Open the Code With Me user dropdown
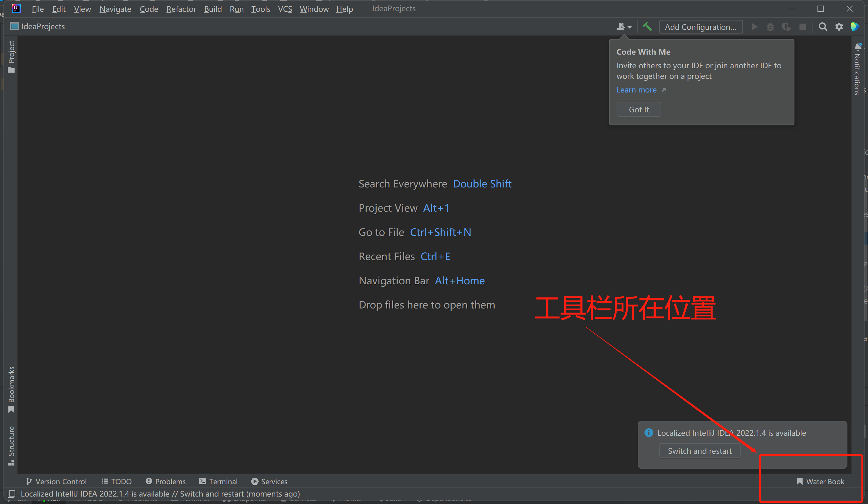This screenshot has width=868, height=504. coord(624,27)
